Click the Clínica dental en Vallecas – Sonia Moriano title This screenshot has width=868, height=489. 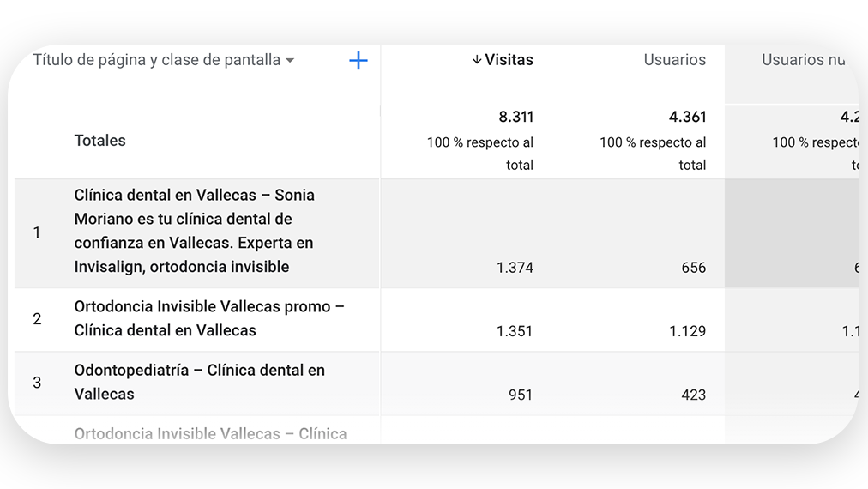(195, 231)
